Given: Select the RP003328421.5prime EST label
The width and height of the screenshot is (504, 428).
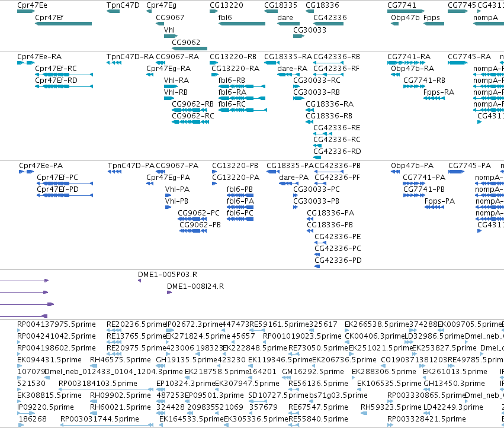Looking at the screenshot, I should (426, 419).
